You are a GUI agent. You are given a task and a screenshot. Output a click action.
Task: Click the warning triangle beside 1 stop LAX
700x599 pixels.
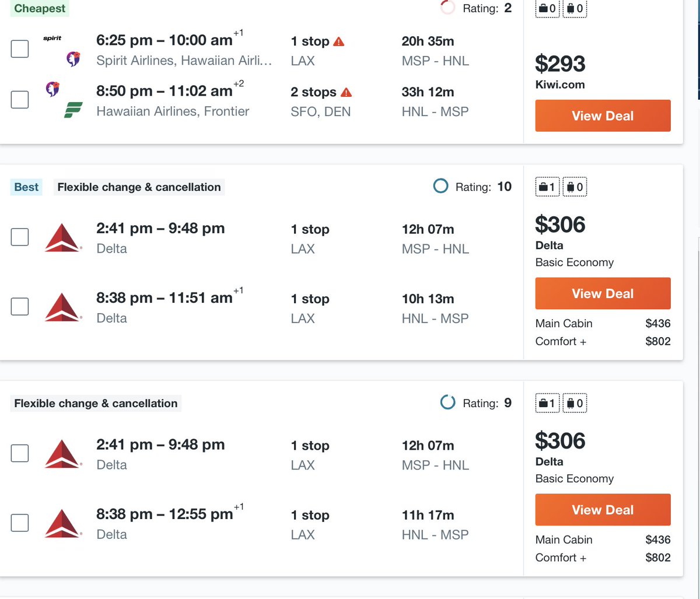(339, 41)
